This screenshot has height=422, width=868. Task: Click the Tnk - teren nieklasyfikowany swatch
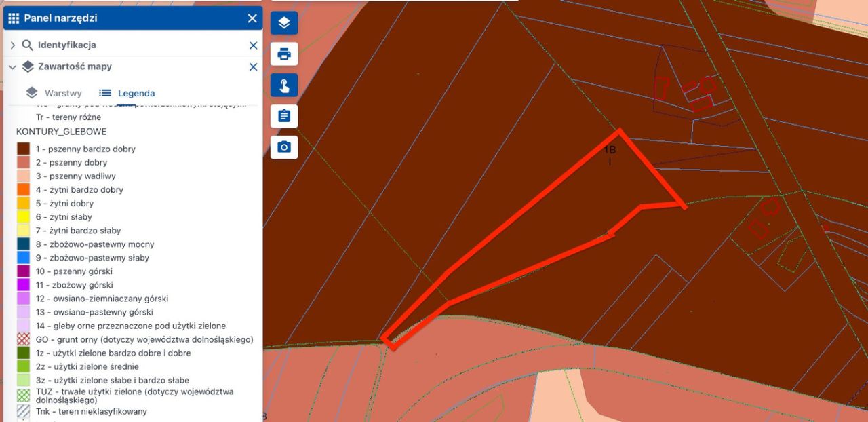[23, 411]
